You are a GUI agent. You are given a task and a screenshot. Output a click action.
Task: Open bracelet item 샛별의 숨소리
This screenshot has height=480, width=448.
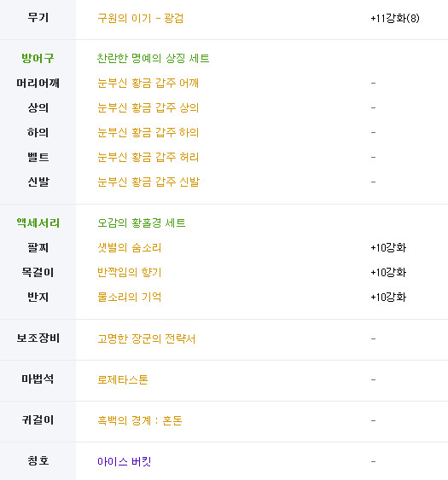(129, 247)
